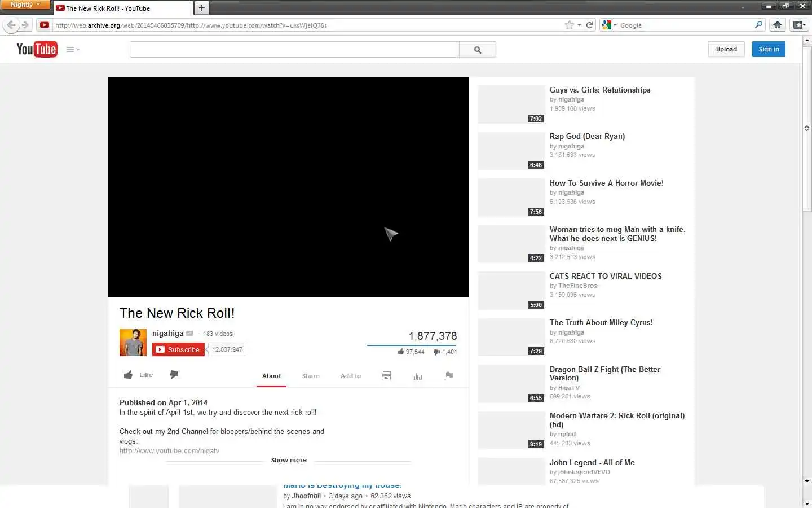Open the bookmark star dropdown arrow
812x508 pixels.
tap(579, 25)
